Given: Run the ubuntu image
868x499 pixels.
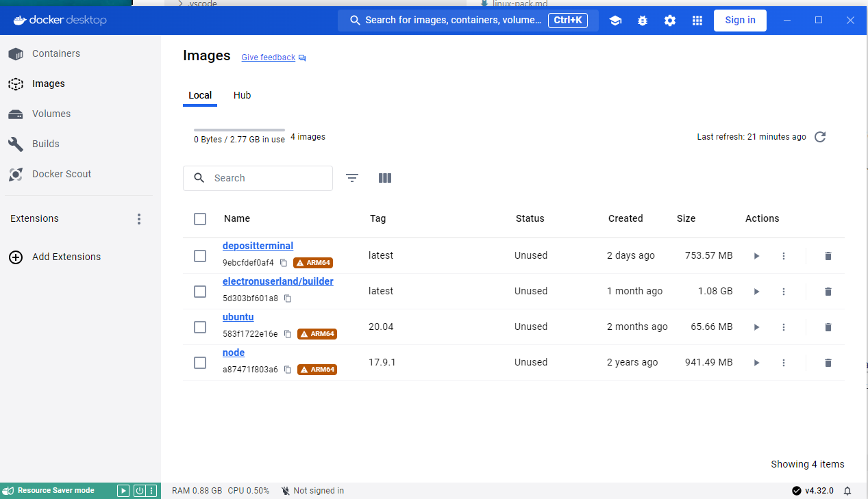Looking at the screenshot, I should pos(756,327).
